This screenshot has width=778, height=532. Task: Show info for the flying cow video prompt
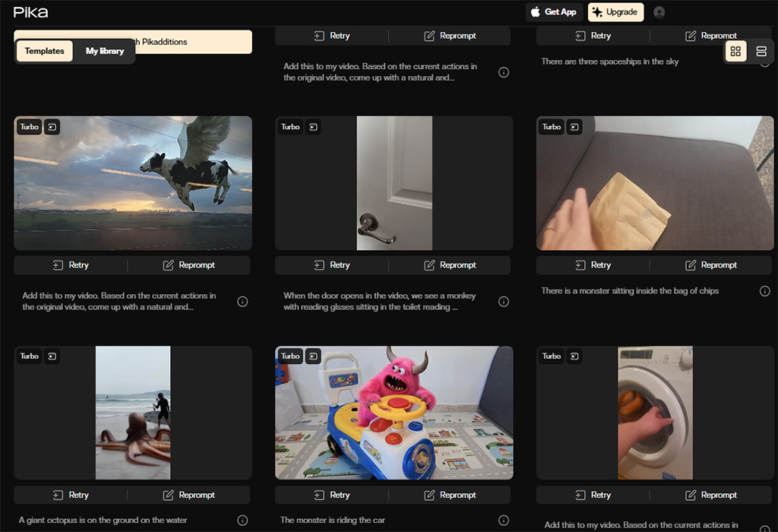[x=242, y=301]
